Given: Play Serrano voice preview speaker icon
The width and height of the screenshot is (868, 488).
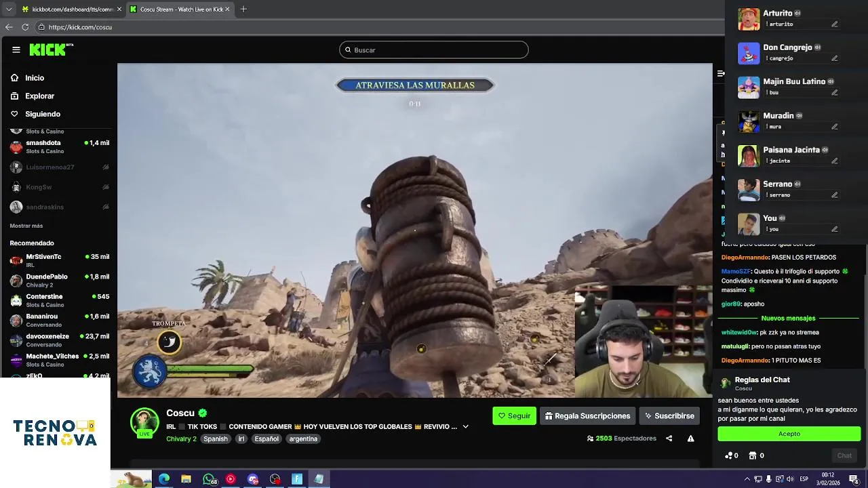Looking at the screenshot, I should (x=797, y=184).
